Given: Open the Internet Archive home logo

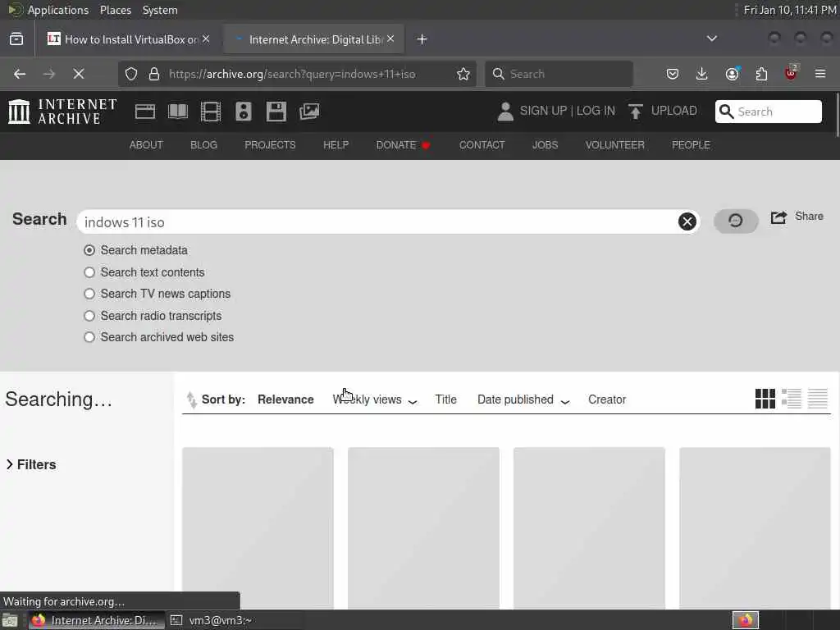Looking at the screenshot, I should click(62, 112).
